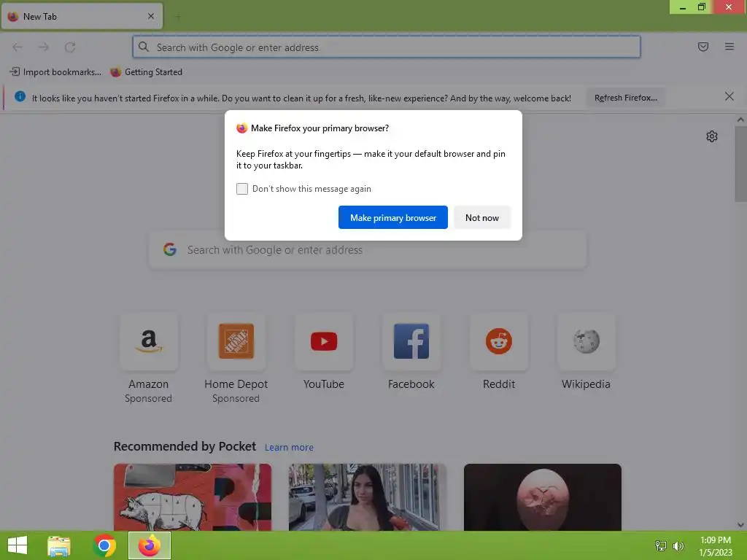Click Make primary browser button
The width and height of the screenshot is (747, 560).
click(x=393, y=217)
